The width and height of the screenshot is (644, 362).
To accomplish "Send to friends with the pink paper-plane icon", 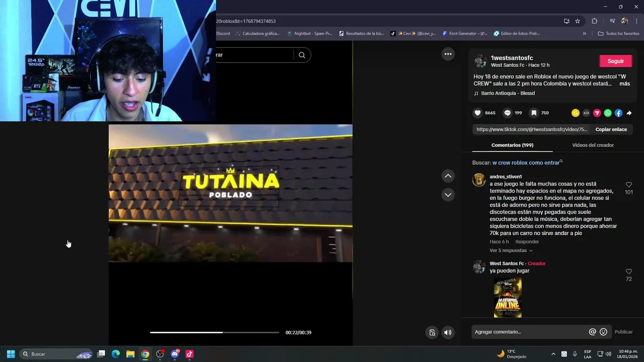I will [597, 113].
